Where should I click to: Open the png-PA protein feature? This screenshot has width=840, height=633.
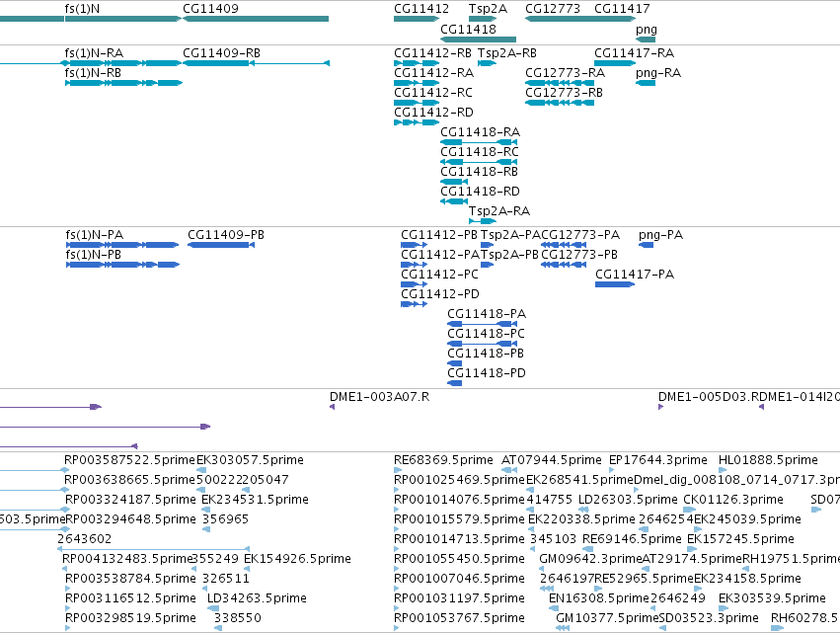coord(647,245)
